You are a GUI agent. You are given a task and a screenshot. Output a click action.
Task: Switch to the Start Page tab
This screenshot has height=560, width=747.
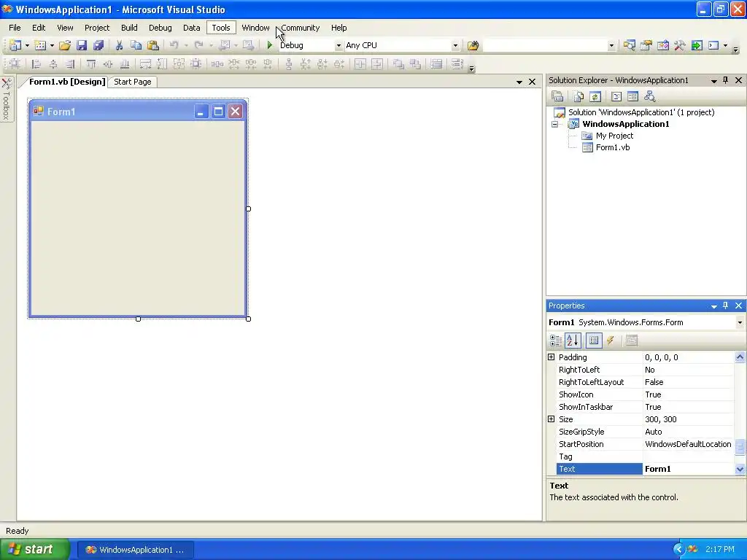point(133,82)
